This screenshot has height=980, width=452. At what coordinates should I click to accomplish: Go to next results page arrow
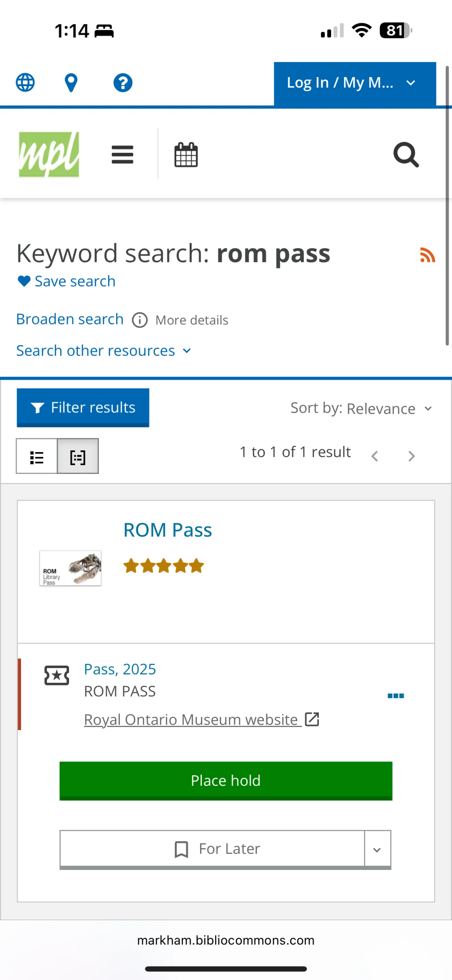[x=411, y=456]
